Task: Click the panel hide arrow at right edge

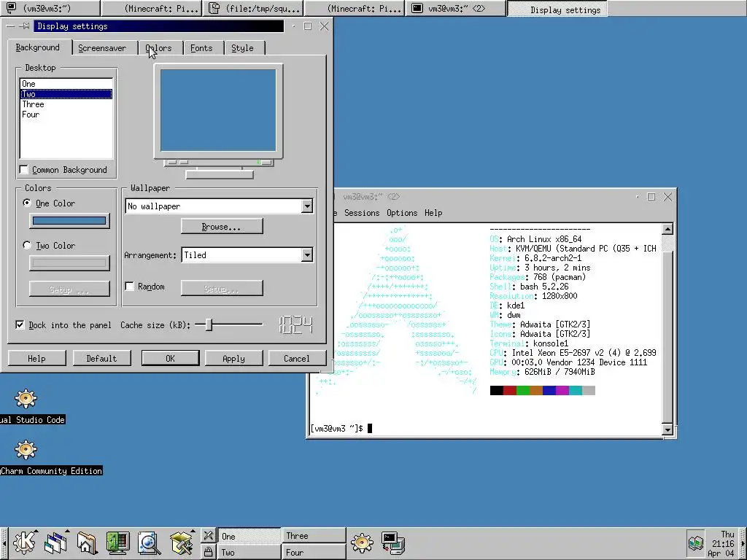Action: click(x=743, y=543)
